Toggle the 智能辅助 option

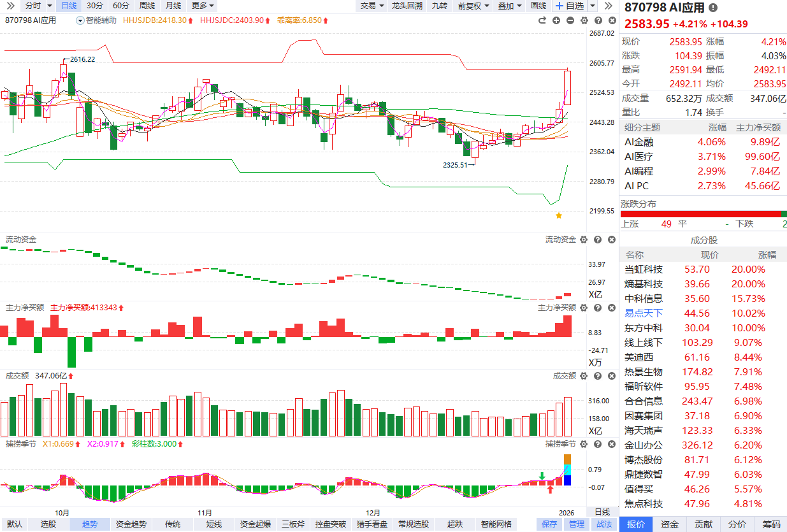[96, 20]
